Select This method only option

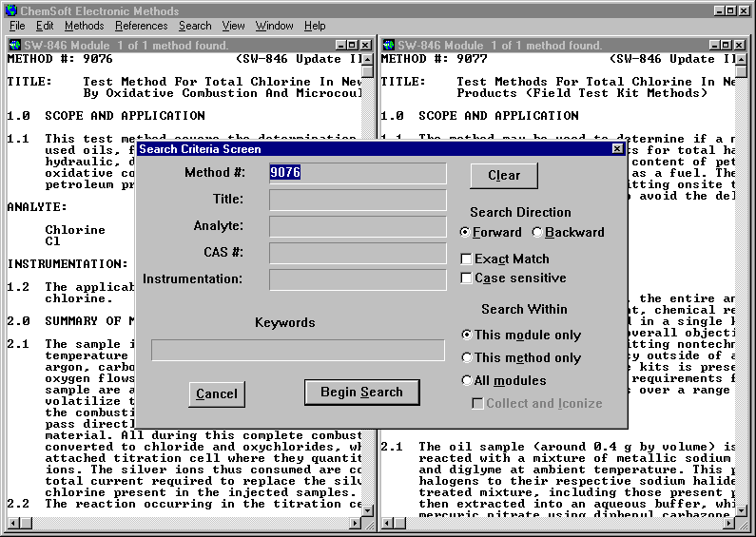pyautogui.click(x=521, y=357)
